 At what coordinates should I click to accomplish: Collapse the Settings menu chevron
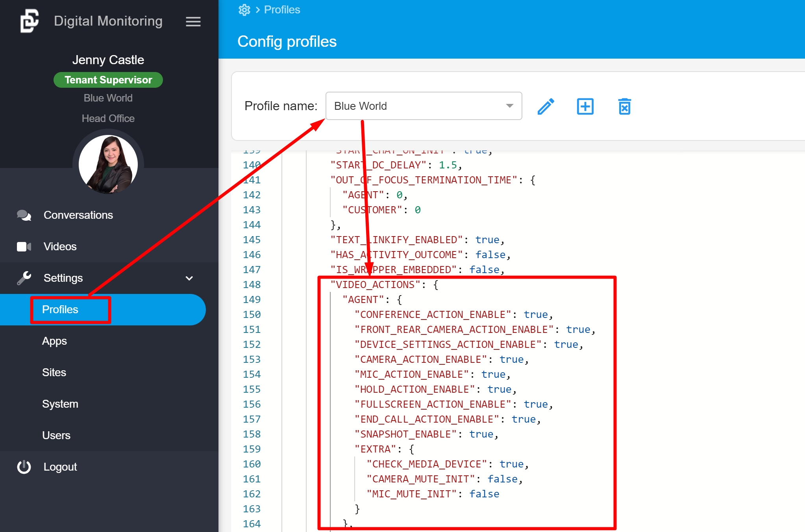189,278
